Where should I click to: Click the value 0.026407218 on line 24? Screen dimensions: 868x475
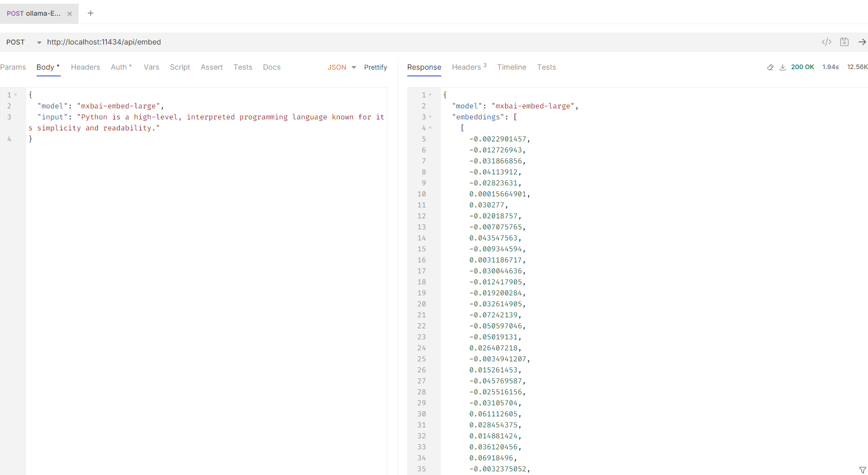pos(493,348)
